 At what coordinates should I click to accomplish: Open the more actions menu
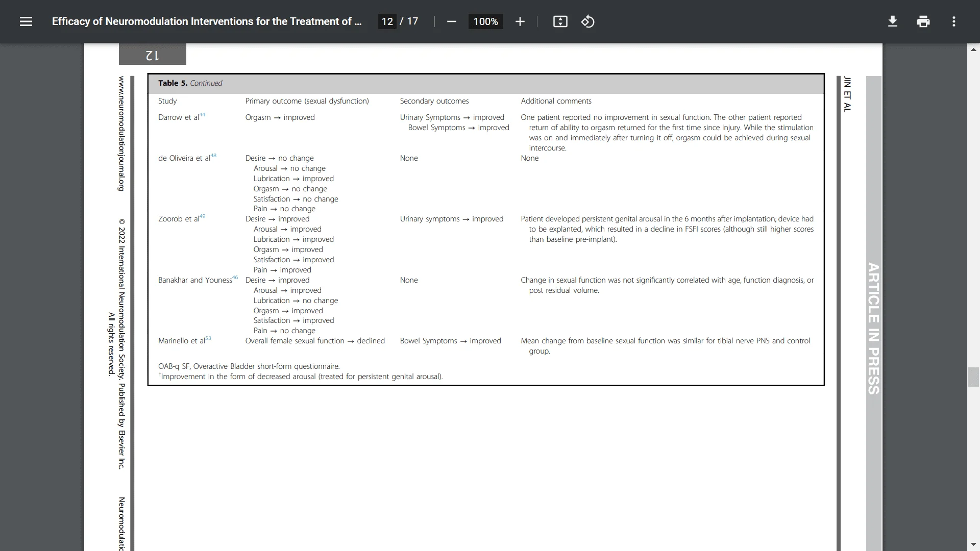point(953,21)
